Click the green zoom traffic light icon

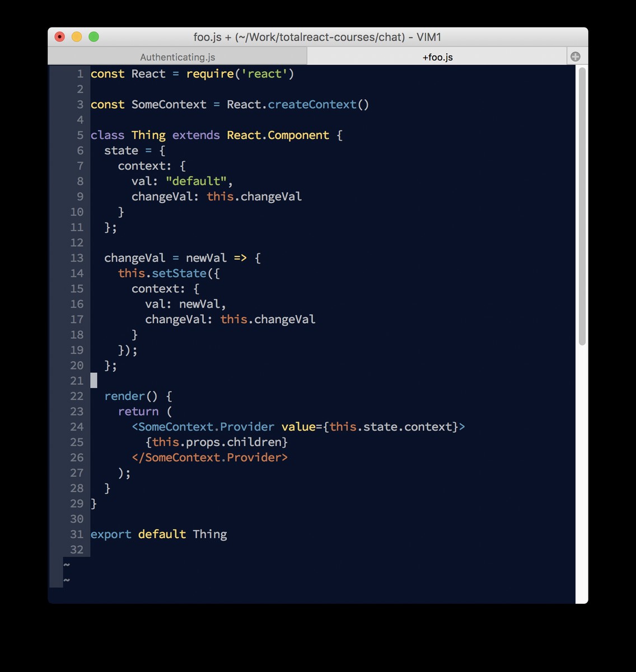[x=93, y=36]
